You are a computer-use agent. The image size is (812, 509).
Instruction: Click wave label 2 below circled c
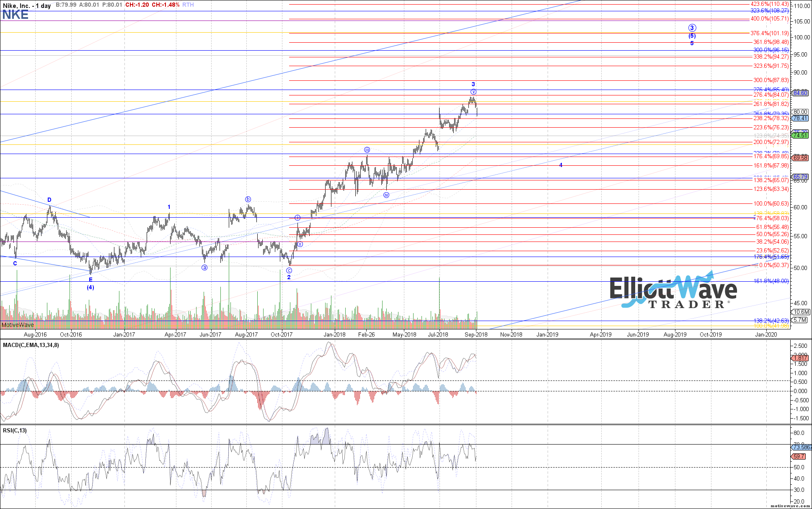(x=289, y=277)
